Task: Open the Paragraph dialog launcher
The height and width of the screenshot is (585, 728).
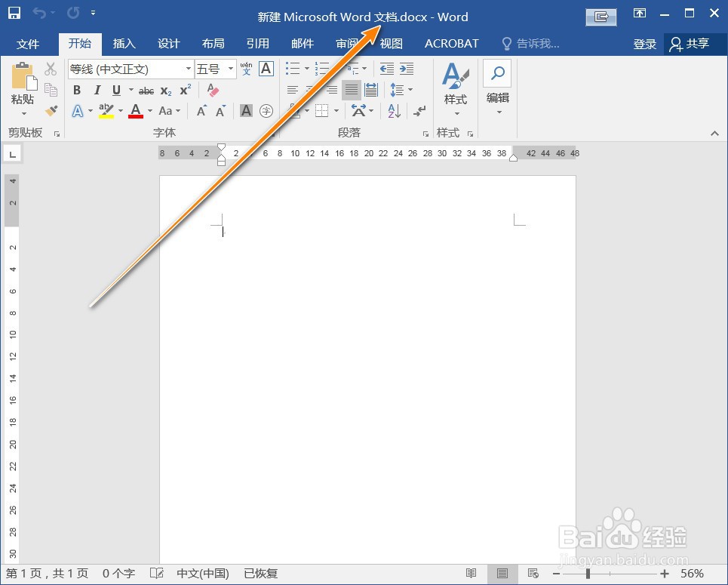Action: pyautogui.click(x=425, y=134)
